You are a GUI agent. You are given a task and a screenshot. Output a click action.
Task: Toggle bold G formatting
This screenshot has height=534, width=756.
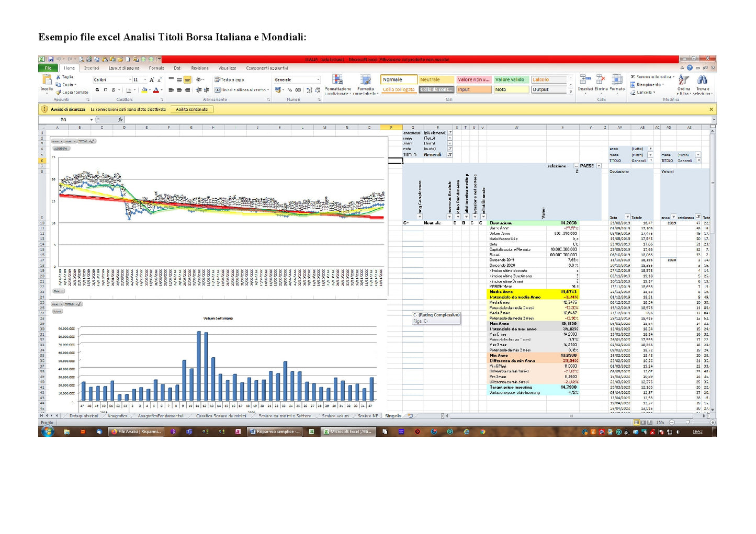click(97, 90)
